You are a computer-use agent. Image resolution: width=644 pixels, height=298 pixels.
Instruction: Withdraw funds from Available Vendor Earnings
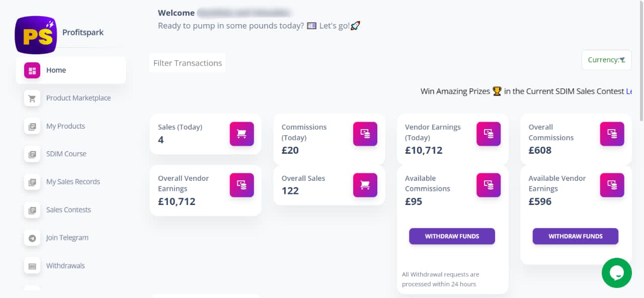[576, 236]
